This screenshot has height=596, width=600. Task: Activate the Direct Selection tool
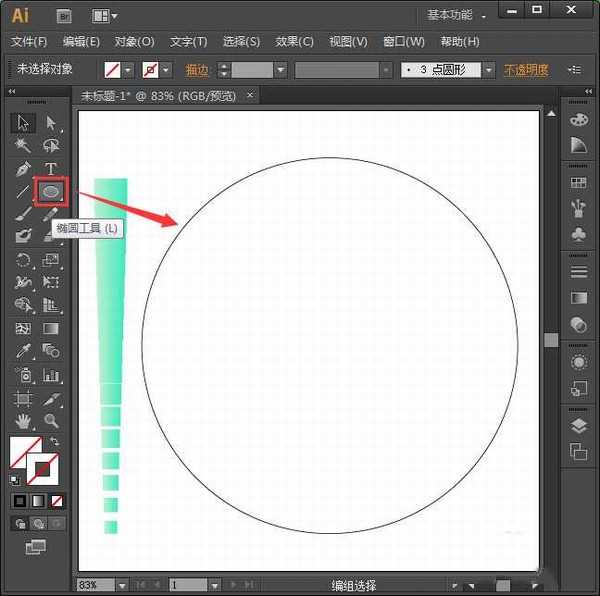[x=51, y=123]
